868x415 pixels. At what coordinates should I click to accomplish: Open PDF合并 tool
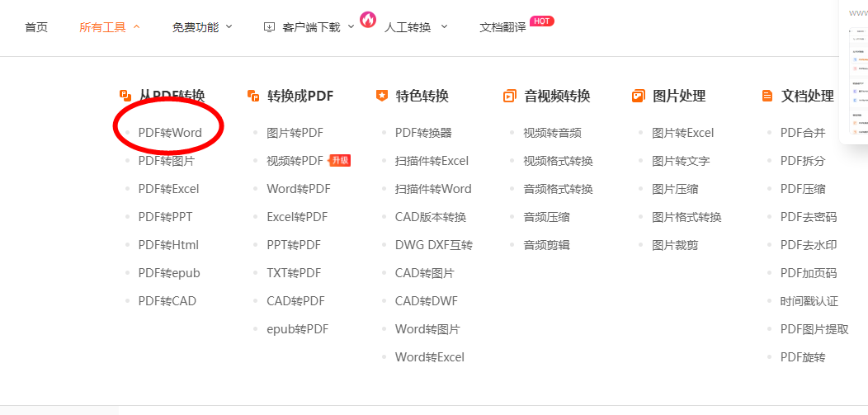(803, 133)
